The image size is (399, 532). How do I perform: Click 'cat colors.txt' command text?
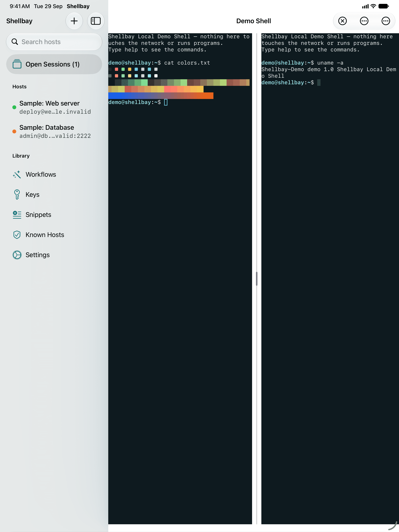tap(187, 63)
